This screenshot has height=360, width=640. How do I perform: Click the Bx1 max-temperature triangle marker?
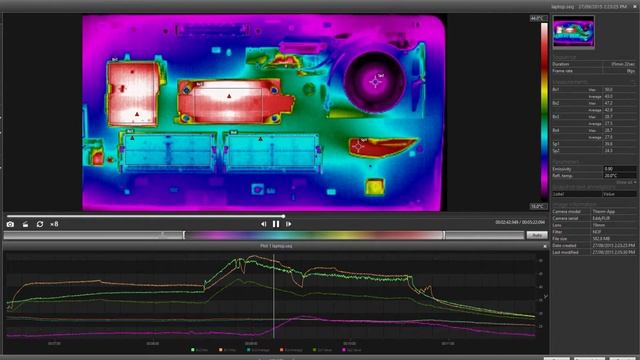[x=229, y=96]
